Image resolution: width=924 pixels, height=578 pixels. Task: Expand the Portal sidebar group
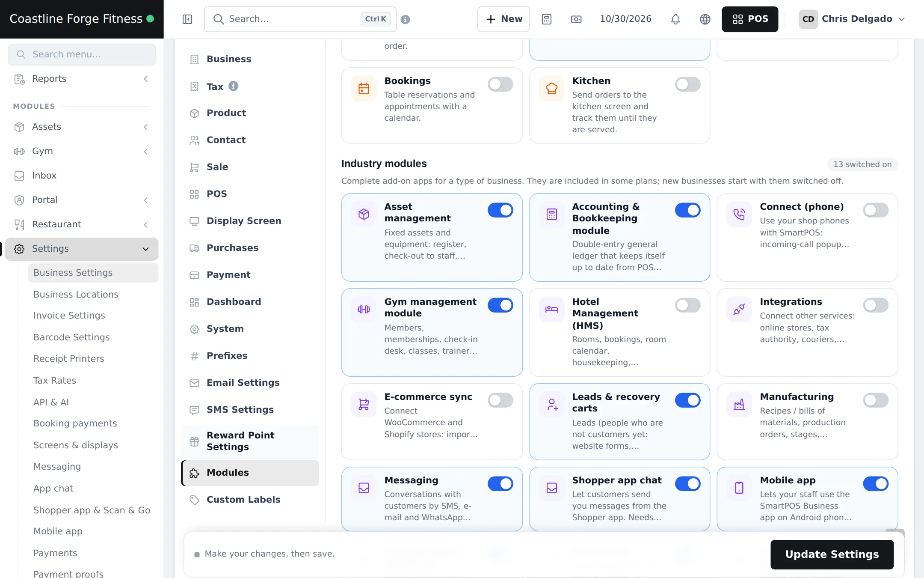pyautogui.click(x=82, y=200)
